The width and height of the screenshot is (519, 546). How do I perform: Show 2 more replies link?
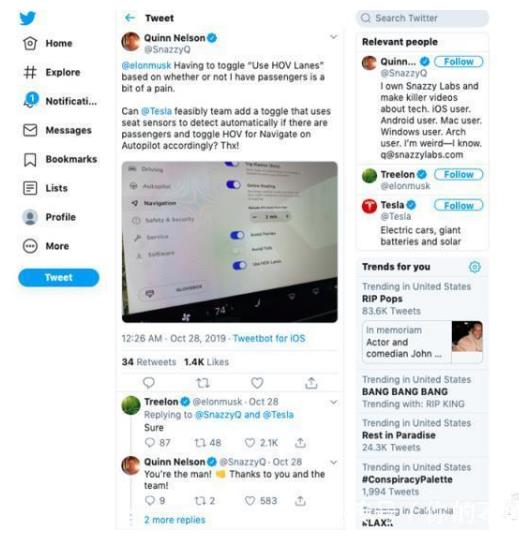click(175, 520)
